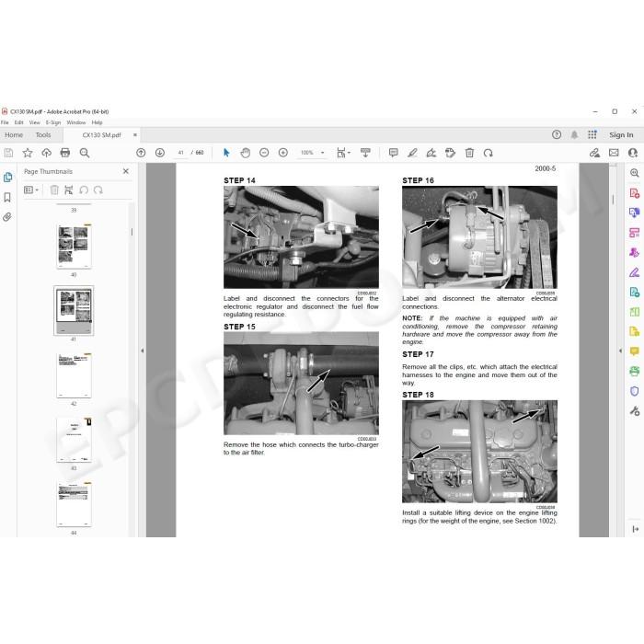Choose the Selection arrow tool

(226, 153)
